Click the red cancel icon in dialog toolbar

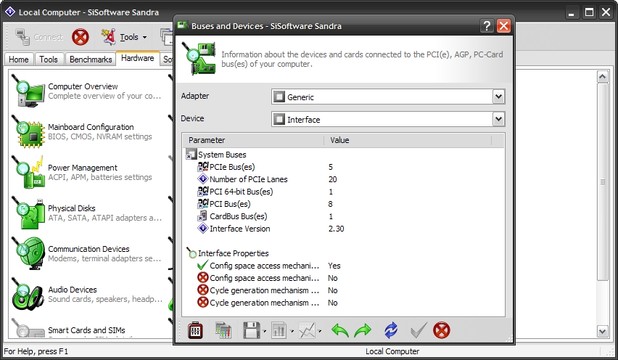pyautogui.click(x=441, y=330)
